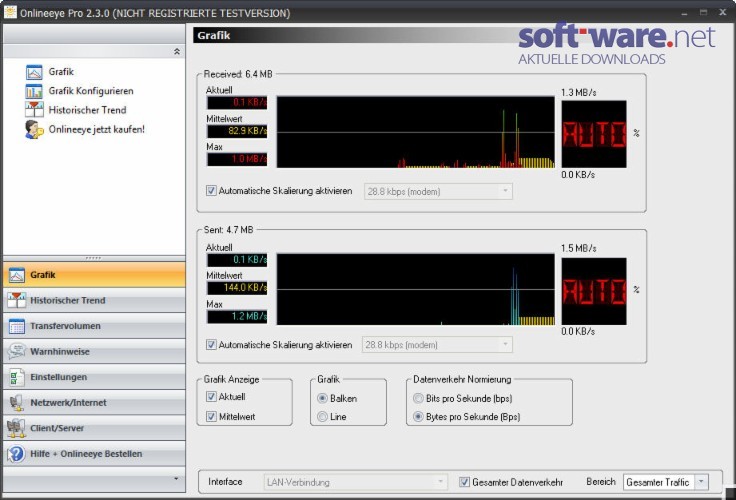This screenshot has width=736, height=500.
Task: Toggle Gesamter Datenverkehr checkbox
Action: (x=464, y=482)
